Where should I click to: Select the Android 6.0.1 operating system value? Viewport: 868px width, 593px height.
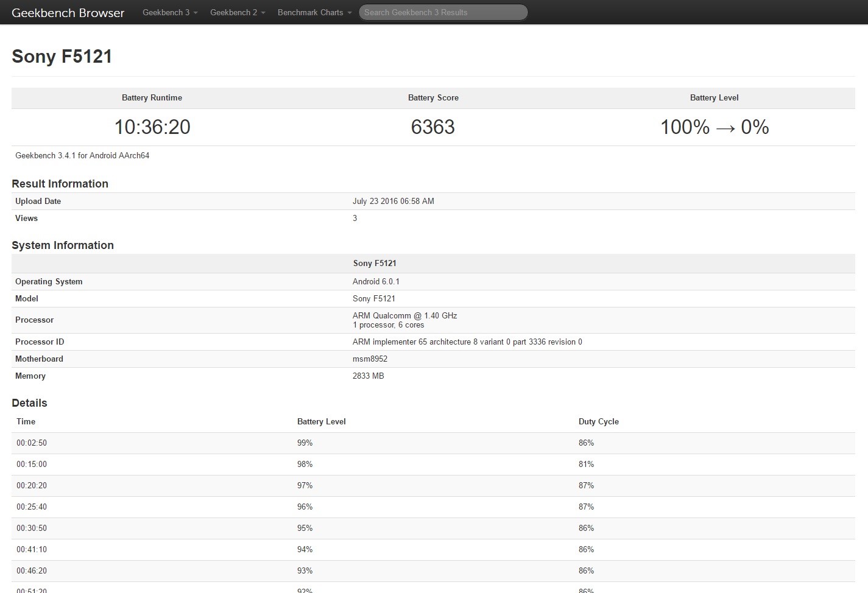coord(376,281)
